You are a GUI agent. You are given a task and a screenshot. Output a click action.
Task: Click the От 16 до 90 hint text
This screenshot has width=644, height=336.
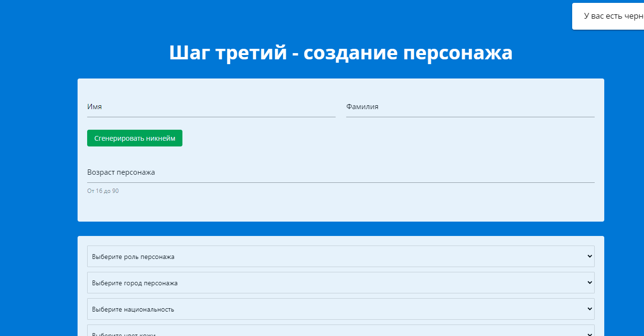pyautogui.click(x=103, y=191)
